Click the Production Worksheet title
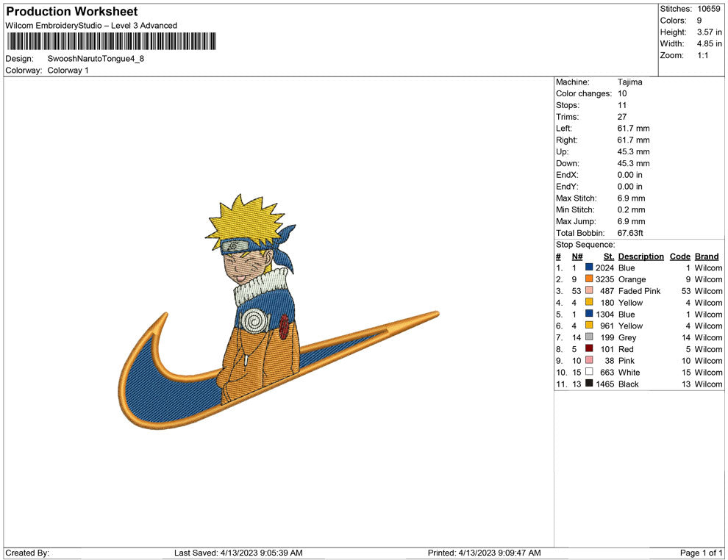 [72, 12]
